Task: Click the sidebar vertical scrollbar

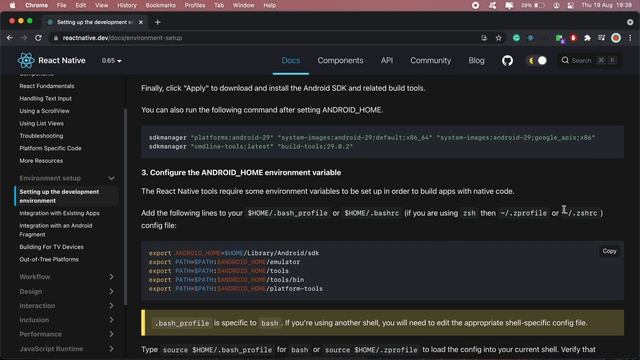Action: [125, 206]
